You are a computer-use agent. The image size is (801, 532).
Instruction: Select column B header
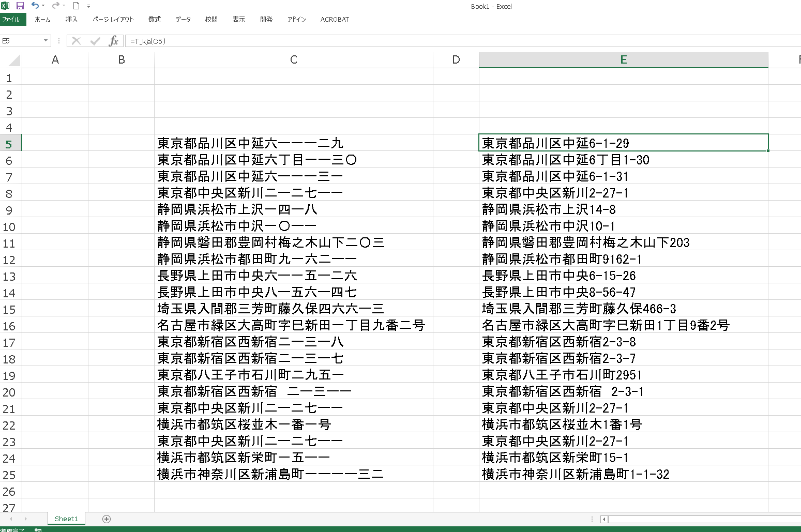click(x=122, y=60)
